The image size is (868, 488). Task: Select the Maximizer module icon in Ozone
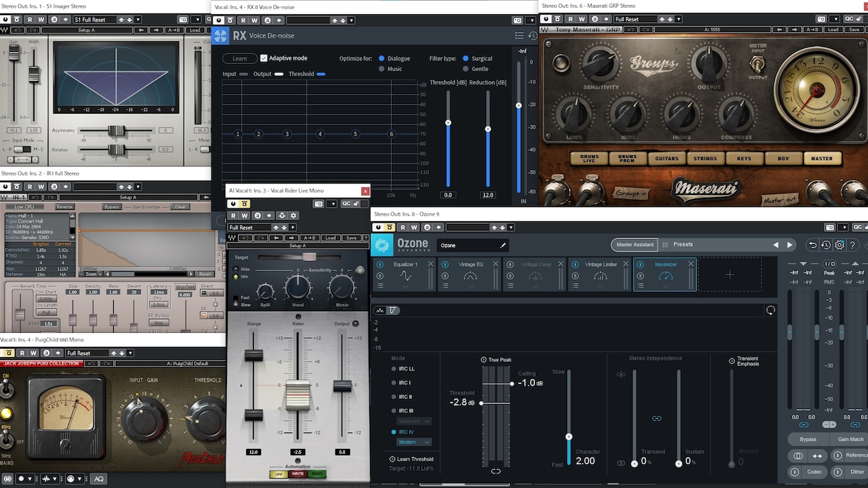pos(665,275)
